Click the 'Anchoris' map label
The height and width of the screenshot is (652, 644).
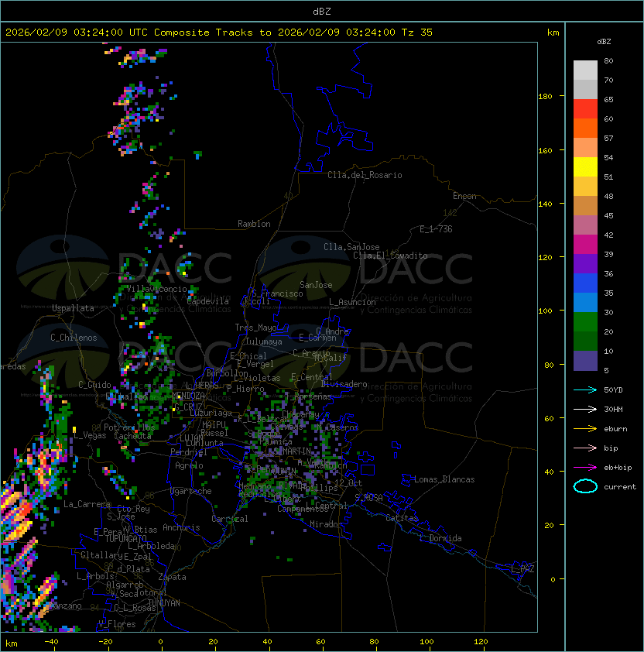point(181,527)
